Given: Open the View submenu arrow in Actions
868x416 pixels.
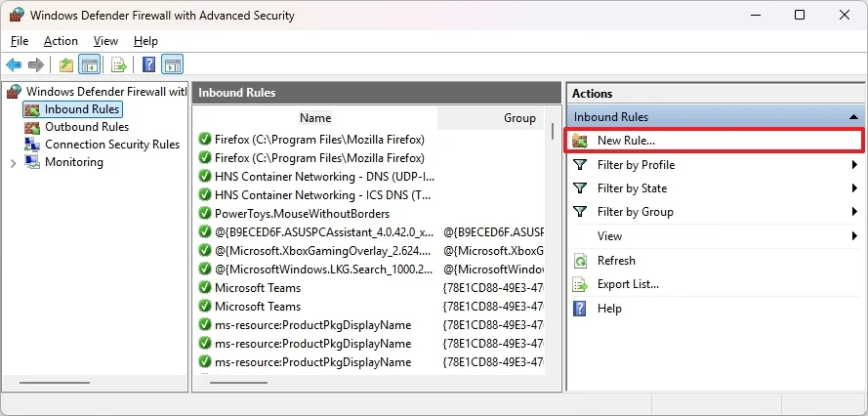Looking at the screenshot, I should click(854, 236).
